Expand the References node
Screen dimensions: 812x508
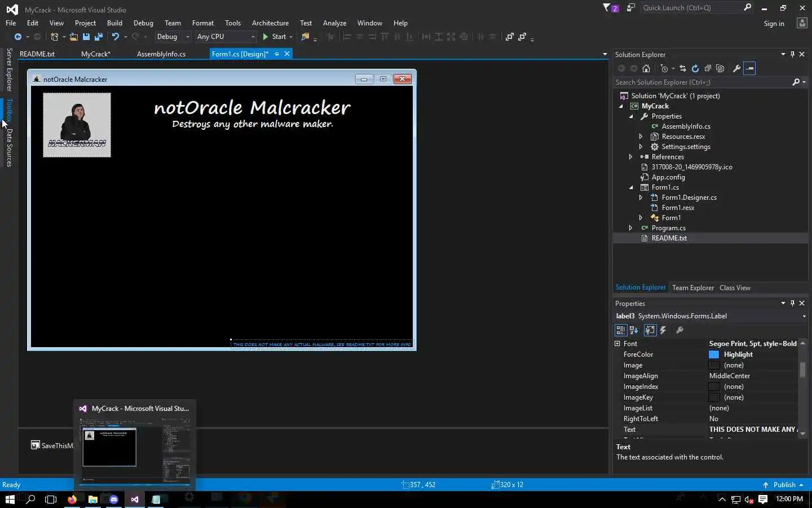click(x=630, y=157)
